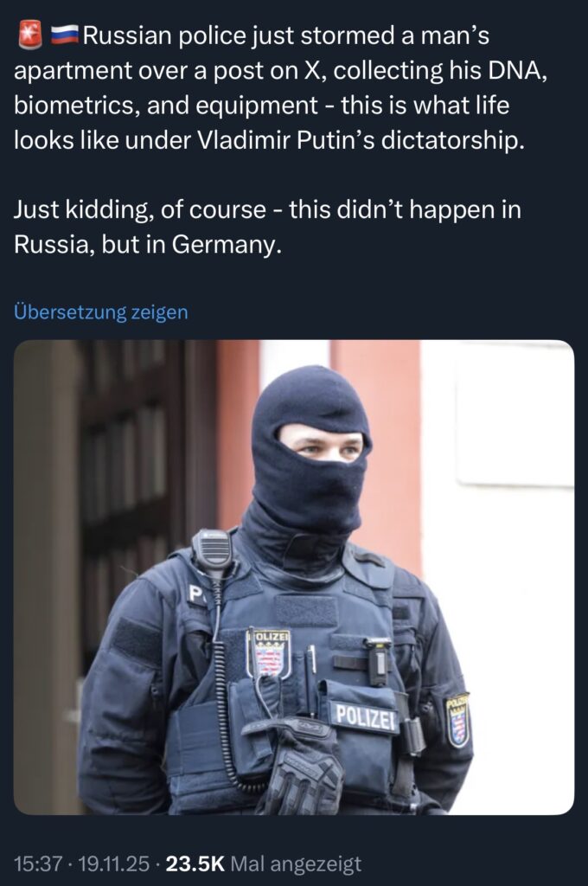Click the crest badge on officer's chest
Image resolution: width=588 pixels, height=886 pixels.
[269, 654]
